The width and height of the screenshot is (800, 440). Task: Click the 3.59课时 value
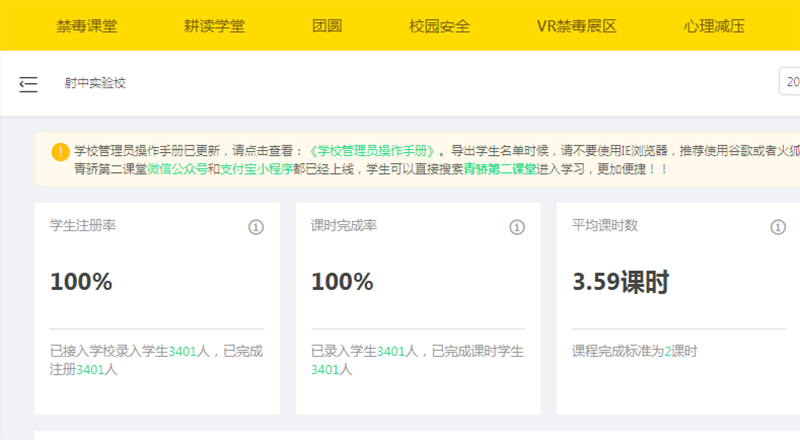[x=620, y=282]
